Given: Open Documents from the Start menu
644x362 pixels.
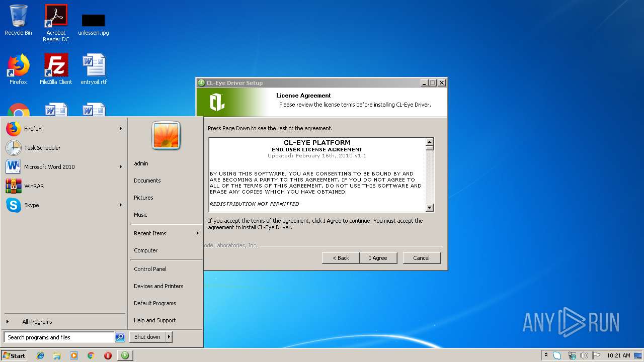Looking at the screenshot, I should (x=147, y=180).
